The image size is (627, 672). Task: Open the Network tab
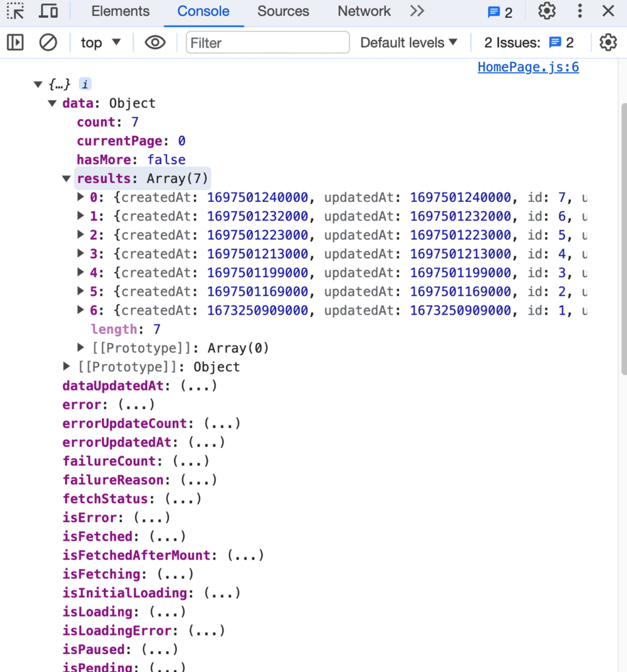[364, 11]
